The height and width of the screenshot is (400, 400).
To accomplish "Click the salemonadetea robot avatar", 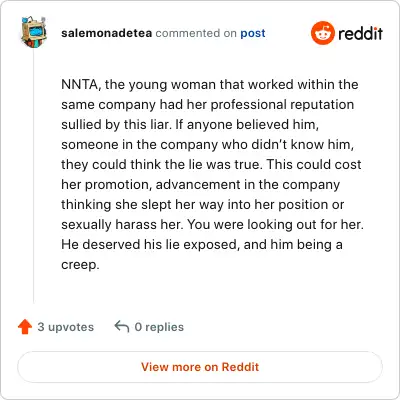I will (x=34, y=32).
